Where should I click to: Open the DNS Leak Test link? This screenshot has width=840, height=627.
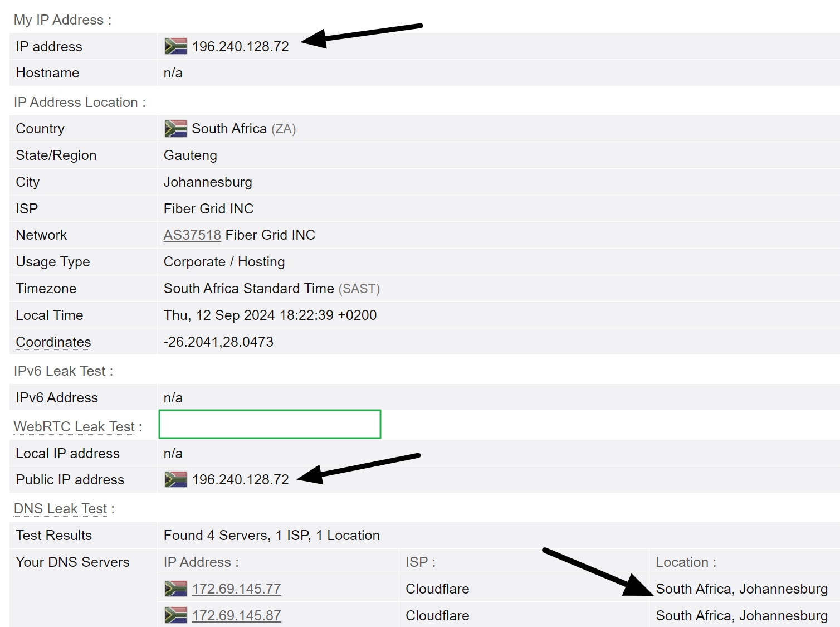[x=60, y=508]
